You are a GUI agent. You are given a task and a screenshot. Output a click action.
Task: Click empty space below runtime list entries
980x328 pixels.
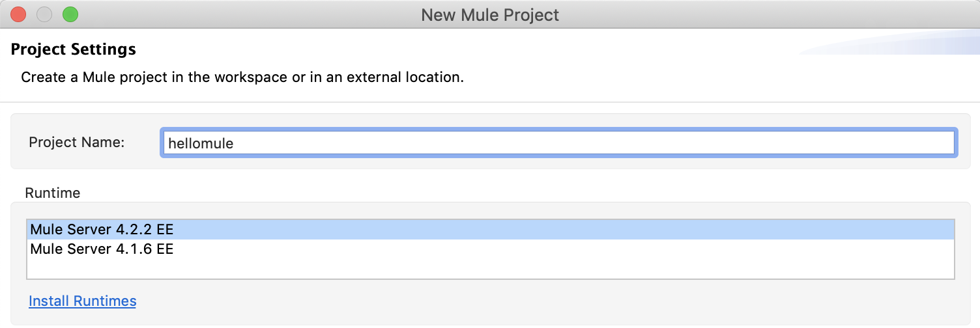click(x=490, y=267)
